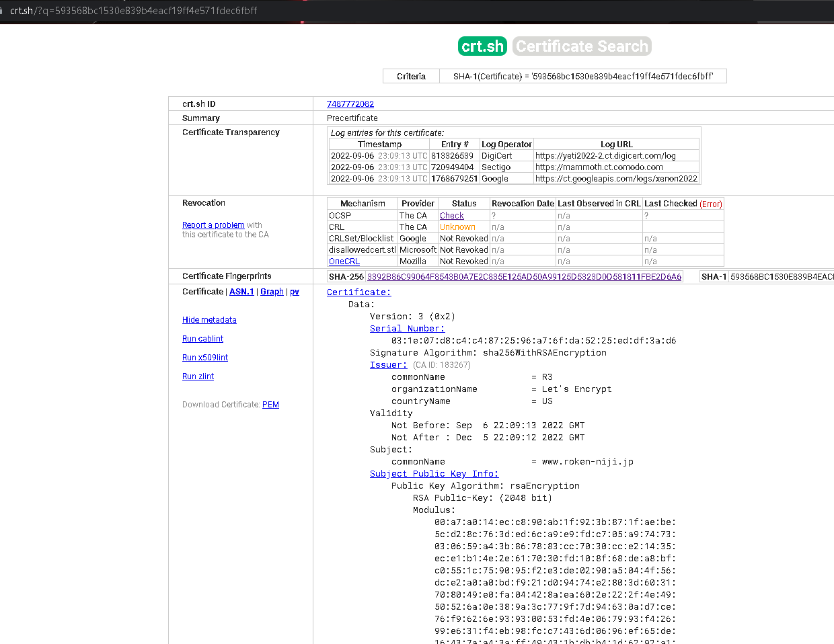Open the pv certificate view
This screenshot has height=644, width=834.
click(295, 292)
